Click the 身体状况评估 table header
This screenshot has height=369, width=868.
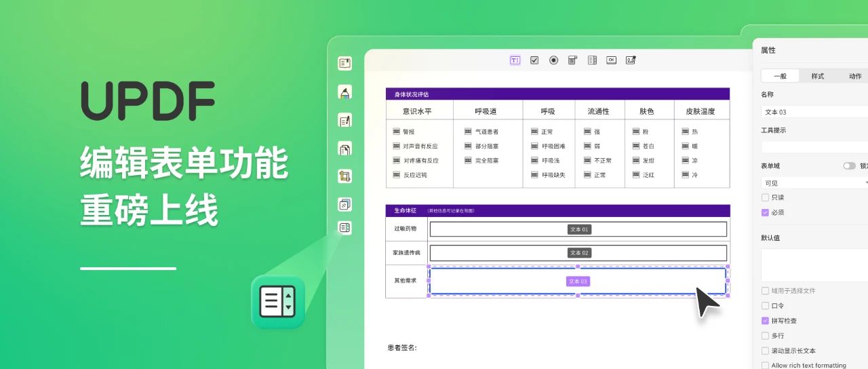pos(557,94)
